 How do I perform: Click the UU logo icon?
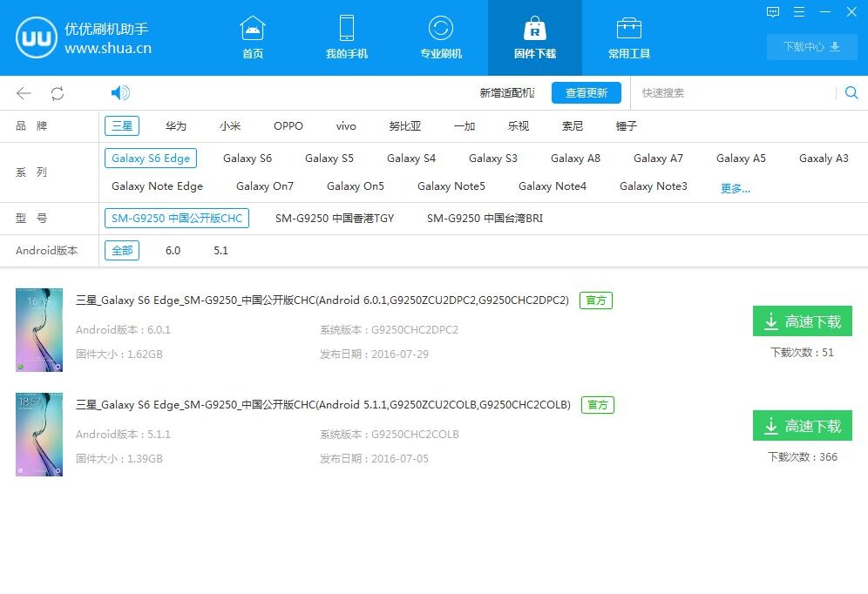pyautogui.click(x=37, y=37)
